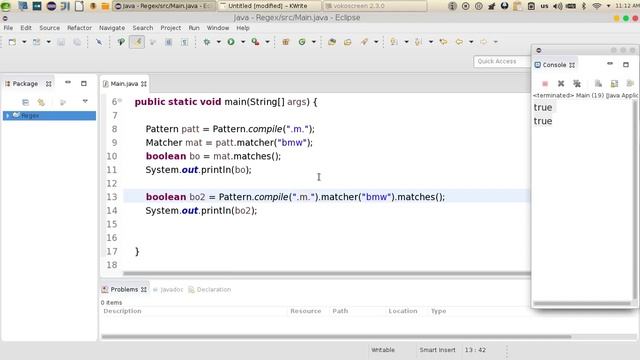Open the Window menu
This screenshot has width=640, height=360.
click(x=218, y=28)
